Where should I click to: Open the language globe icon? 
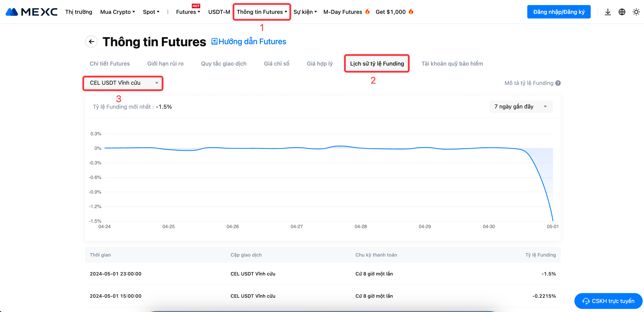click(622, 12)
